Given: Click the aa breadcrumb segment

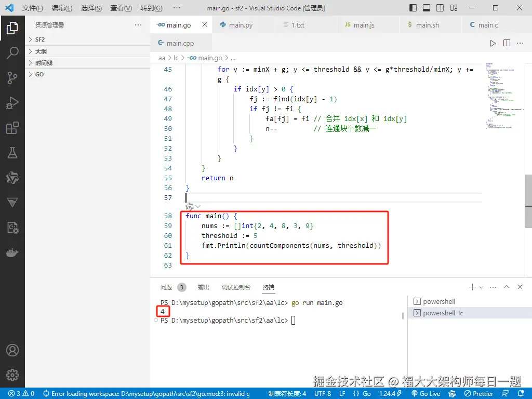Looking at the screenshot, I should point(162,58).
